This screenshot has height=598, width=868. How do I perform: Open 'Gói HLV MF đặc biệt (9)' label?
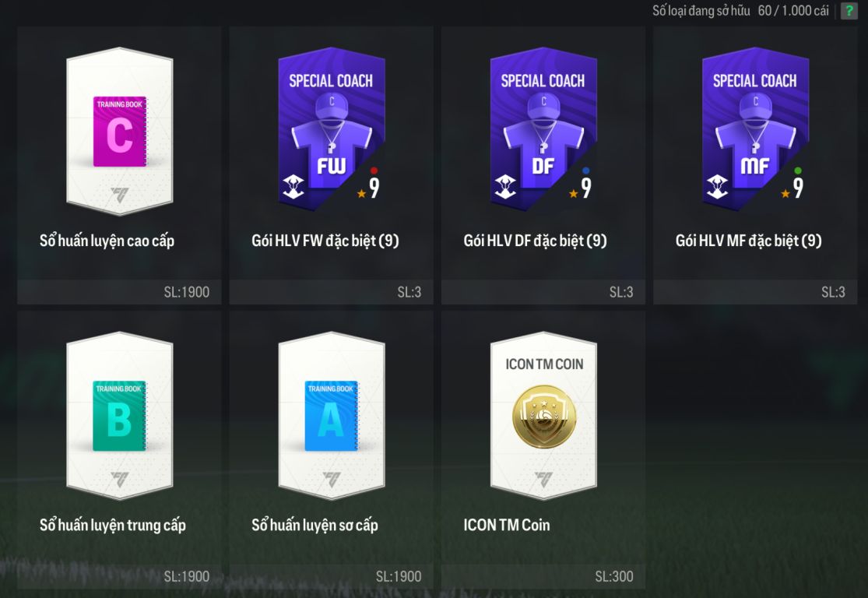tap(748, 241)
